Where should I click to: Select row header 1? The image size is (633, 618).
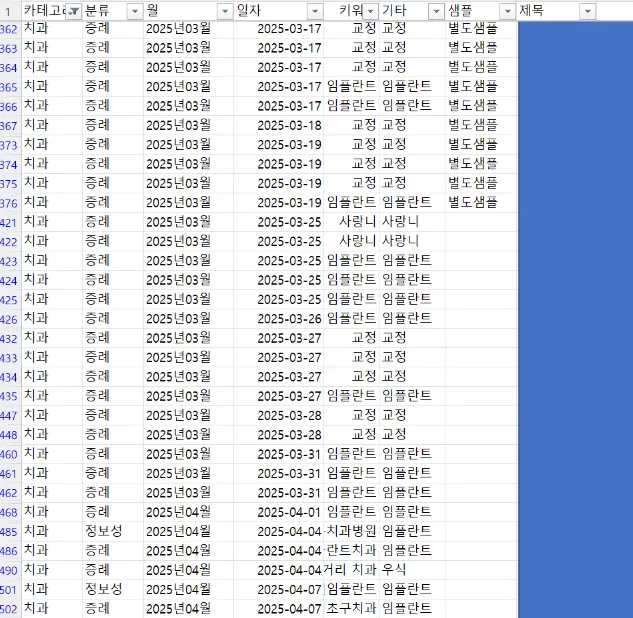(x=8, y=12)
